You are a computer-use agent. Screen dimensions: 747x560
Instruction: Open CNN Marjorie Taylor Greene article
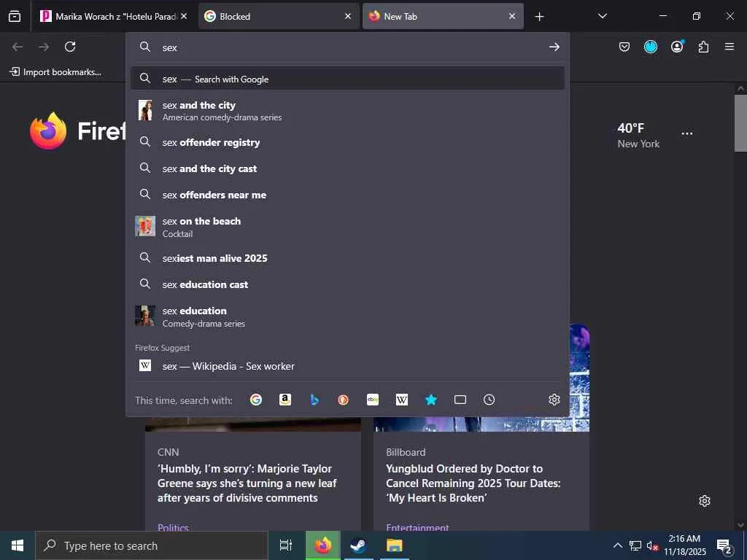pos(247,483)
